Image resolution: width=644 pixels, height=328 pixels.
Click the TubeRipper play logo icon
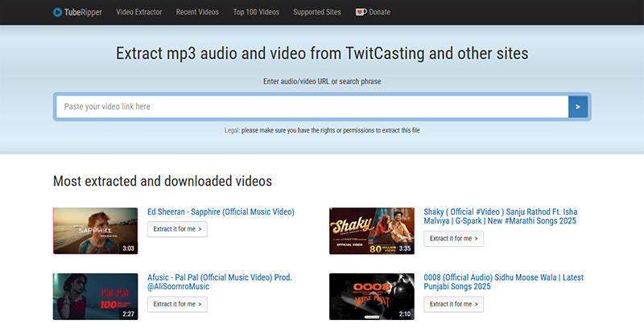coord(57,12)
